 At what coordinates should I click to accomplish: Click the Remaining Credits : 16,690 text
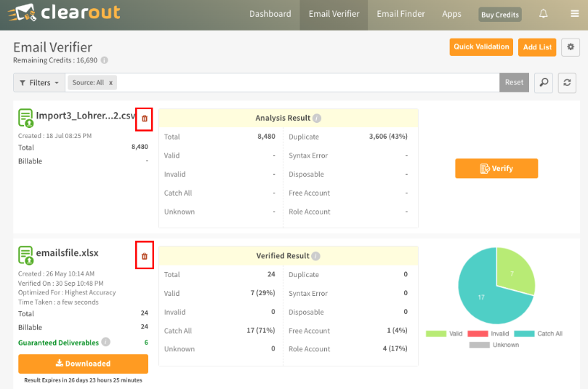pos(55,60)
